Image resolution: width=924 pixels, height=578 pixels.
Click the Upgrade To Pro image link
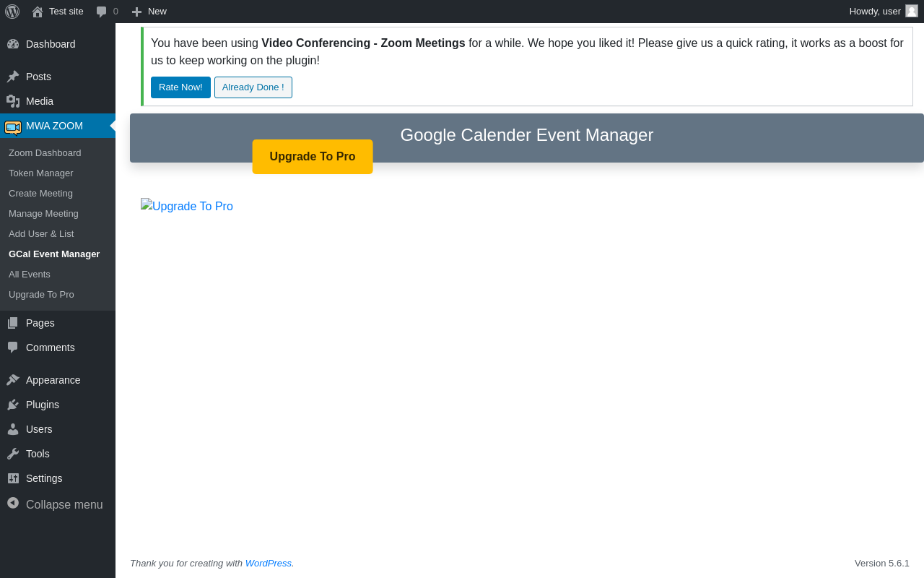tap(187, 206)
